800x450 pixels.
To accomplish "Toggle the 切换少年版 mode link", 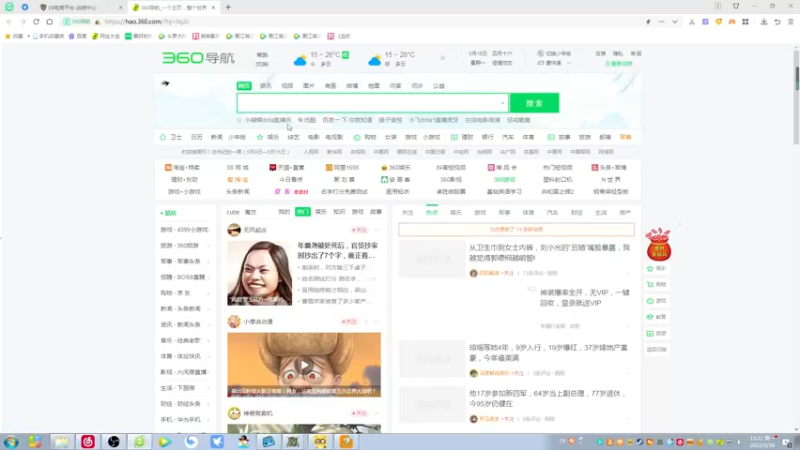I will (554, 54).
